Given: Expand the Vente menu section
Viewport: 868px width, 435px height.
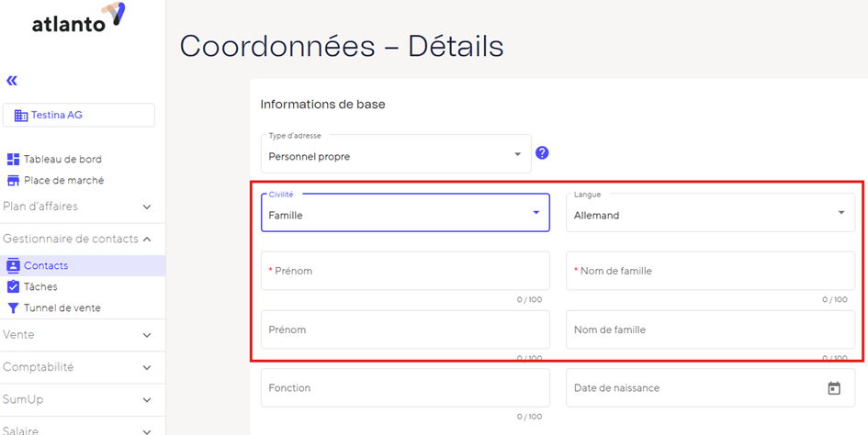Looking at the screenshot, I should [x=77, y=335].
